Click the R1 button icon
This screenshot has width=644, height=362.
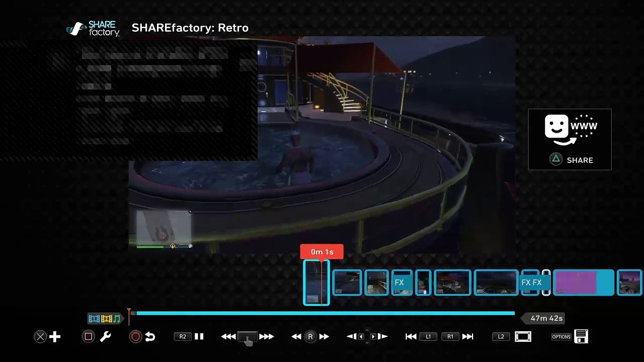(x=450, y=337)
